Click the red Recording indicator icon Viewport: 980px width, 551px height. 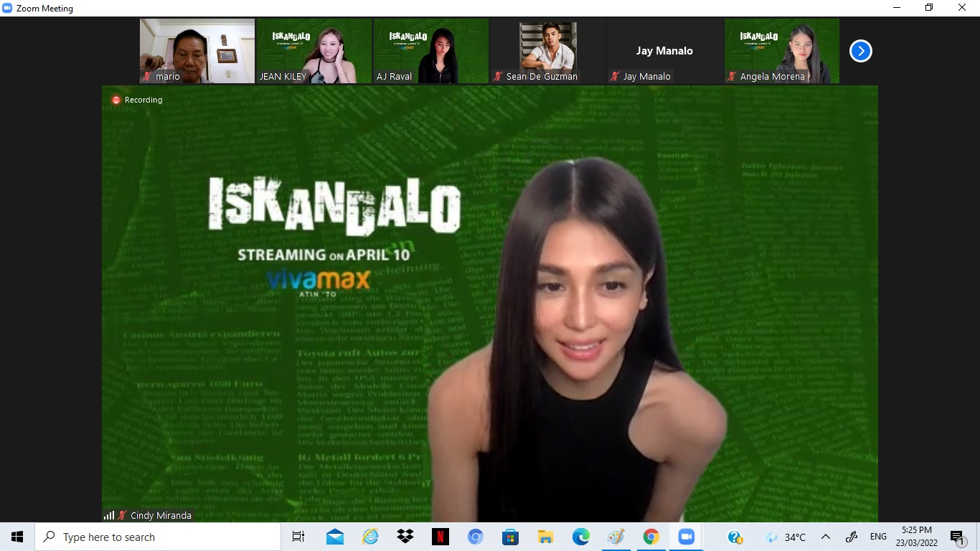[x=116, y=100]
